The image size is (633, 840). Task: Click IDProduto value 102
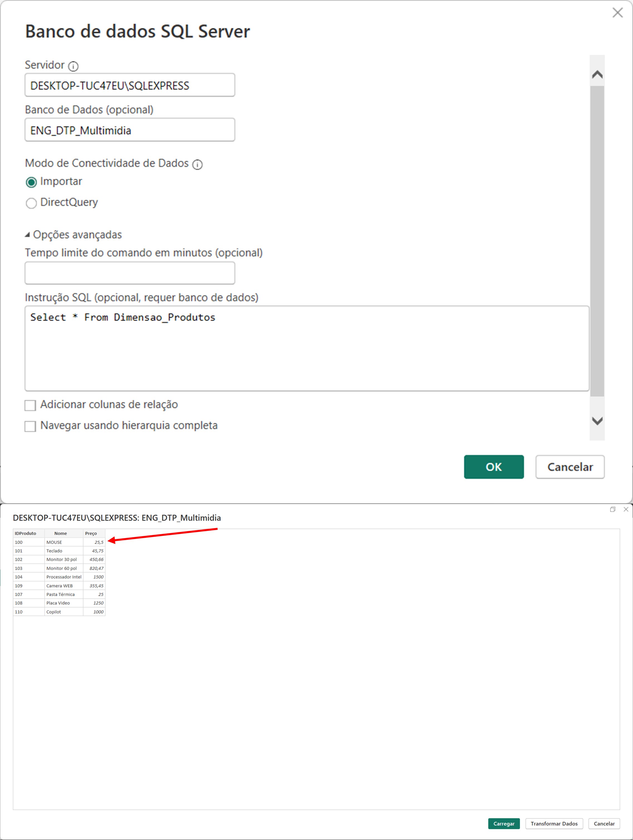(x=29, y=559)
